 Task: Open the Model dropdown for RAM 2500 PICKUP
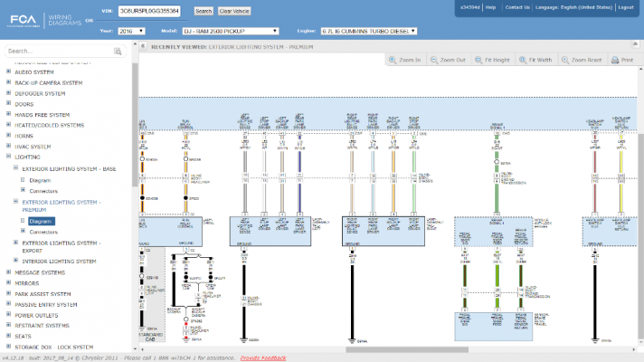[x=231, y=32]
